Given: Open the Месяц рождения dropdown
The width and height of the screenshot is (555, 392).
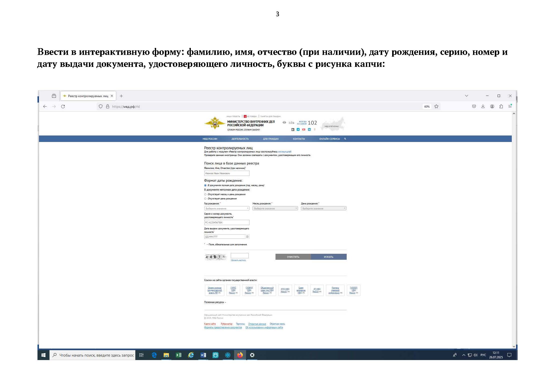Looking at the screenshot, I should click(x=275, y=208).
